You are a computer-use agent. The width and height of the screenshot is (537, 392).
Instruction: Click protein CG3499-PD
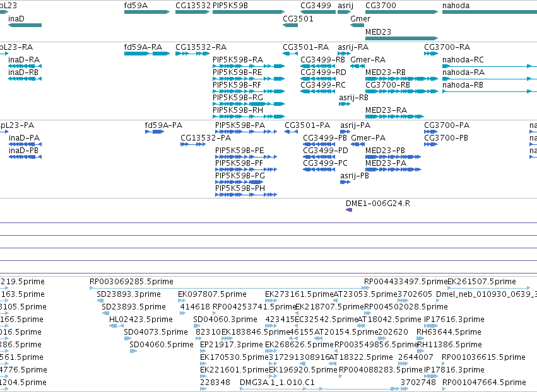point(319,157)
